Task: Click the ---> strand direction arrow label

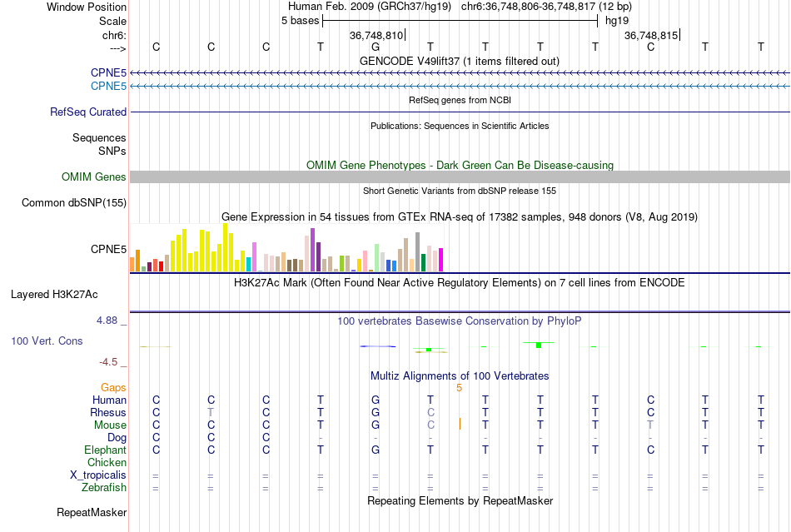Action: [118, 48]
